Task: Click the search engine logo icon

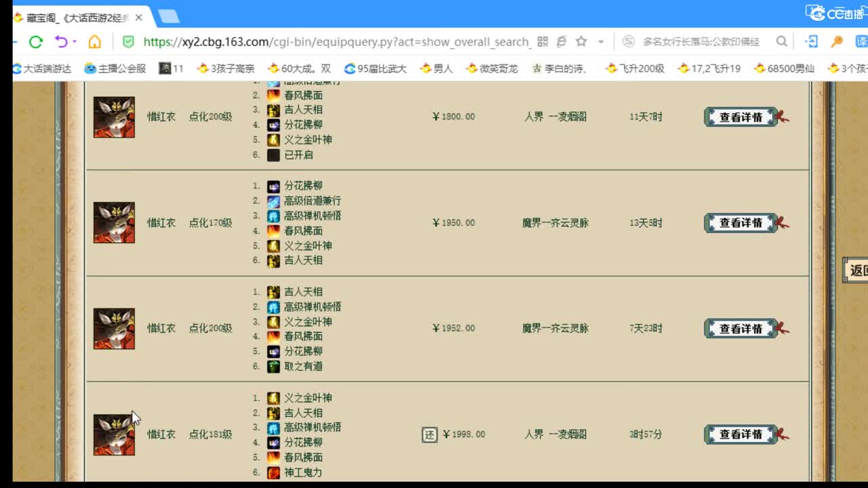Action: (x=629, y=42)
